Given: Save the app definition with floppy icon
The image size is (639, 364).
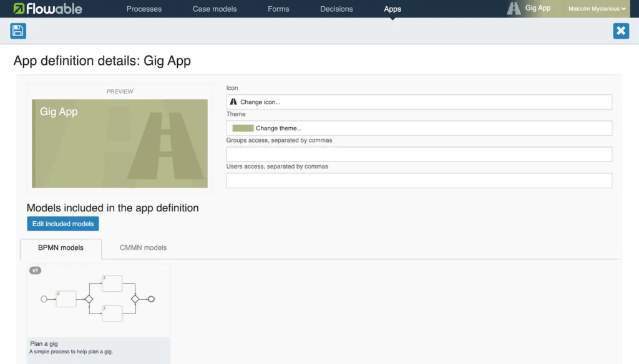Looking at the screenshot, I should [18, 31].
